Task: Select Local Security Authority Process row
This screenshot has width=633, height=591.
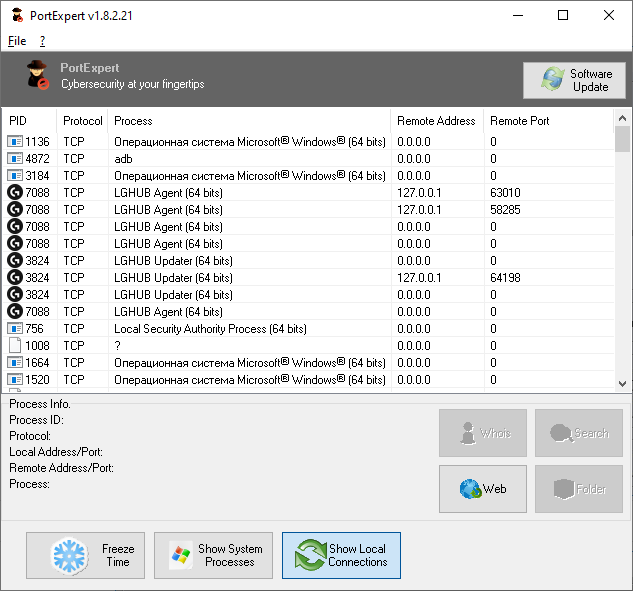Action: pos(308,329)
